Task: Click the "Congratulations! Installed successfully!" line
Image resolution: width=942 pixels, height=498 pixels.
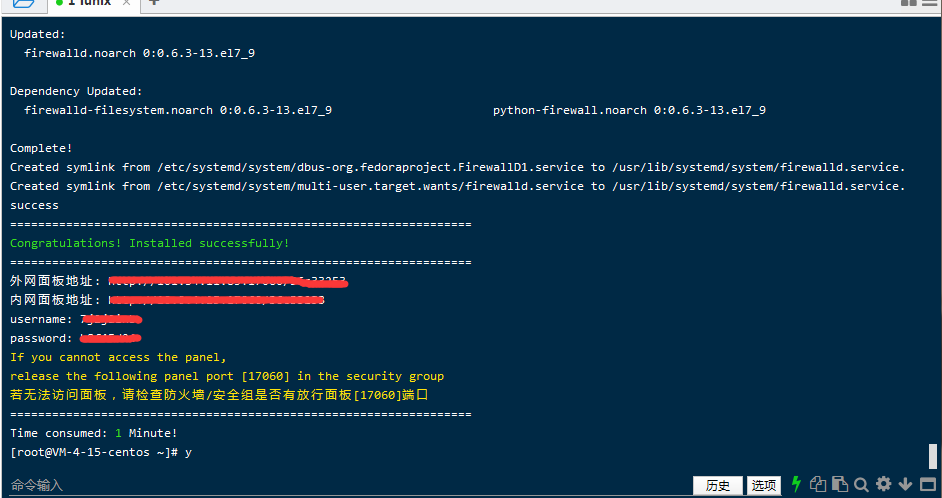Action: (x=150, y=243)
